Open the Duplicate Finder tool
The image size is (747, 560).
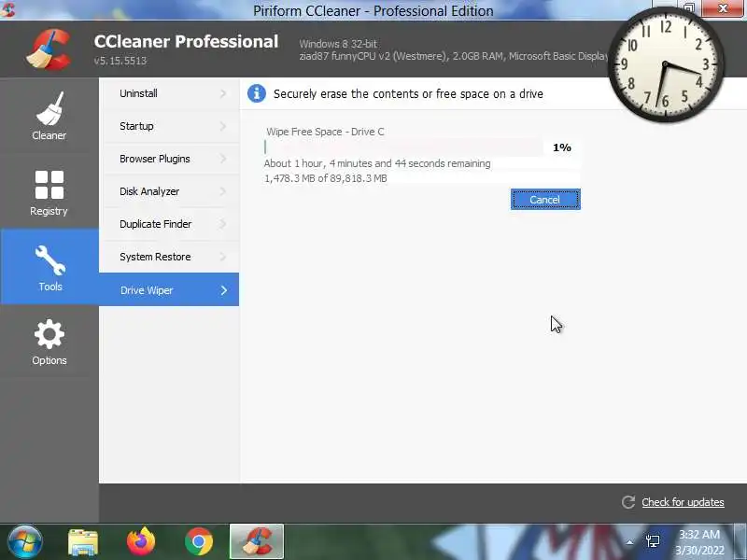tap(169, 224)
